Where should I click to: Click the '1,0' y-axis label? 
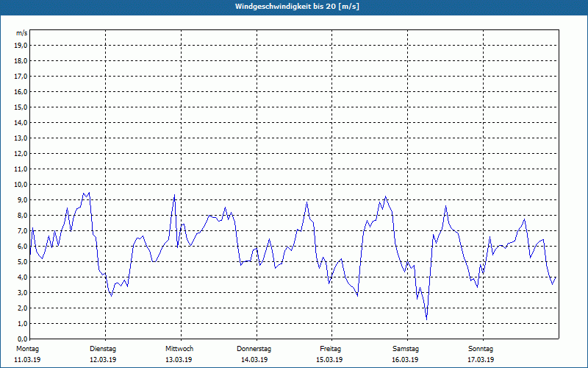22,323
